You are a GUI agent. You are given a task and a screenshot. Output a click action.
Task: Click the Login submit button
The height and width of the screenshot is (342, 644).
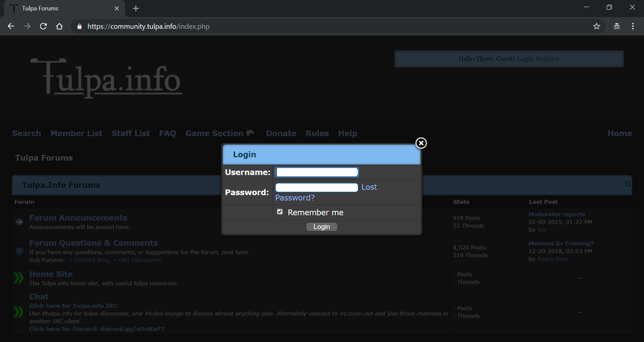point(321,227)
